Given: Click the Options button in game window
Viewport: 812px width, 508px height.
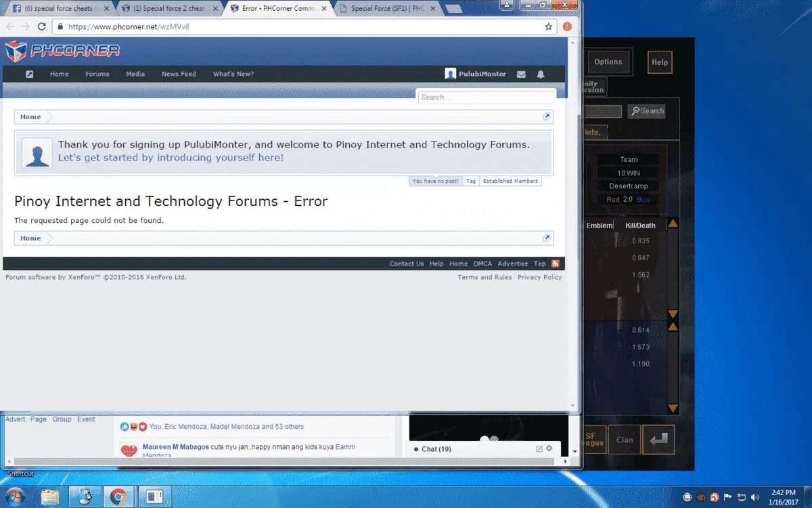Looking at the screenshot, I should click(x=608, y=62).
